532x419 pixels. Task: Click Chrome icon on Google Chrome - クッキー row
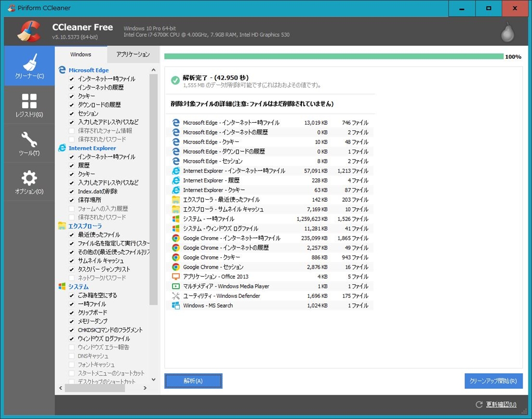176,257
